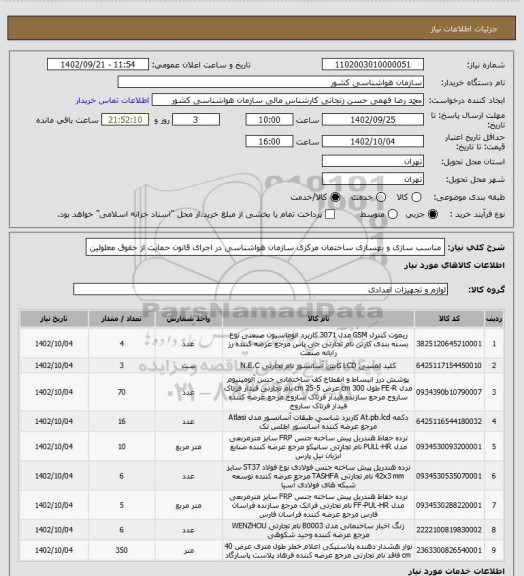This screenshot has width=524, height=576.
Task: Click product code 0934530535070001
Action: [x=449, y=476]
